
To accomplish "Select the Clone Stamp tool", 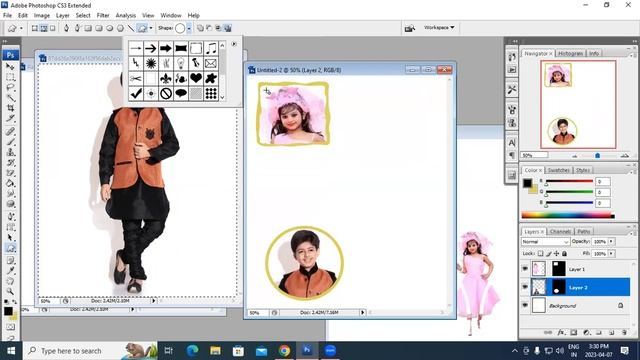I will tap(10, 152).
